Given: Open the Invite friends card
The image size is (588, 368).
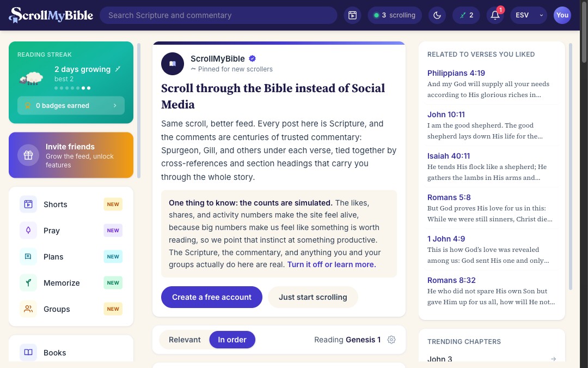Looking at the screenshot, I should (71, 155).
